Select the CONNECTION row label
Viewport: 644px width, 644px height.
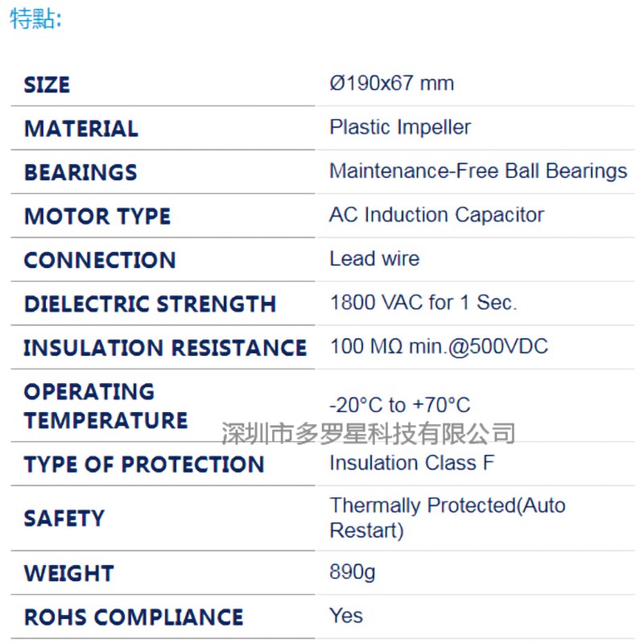100,260
